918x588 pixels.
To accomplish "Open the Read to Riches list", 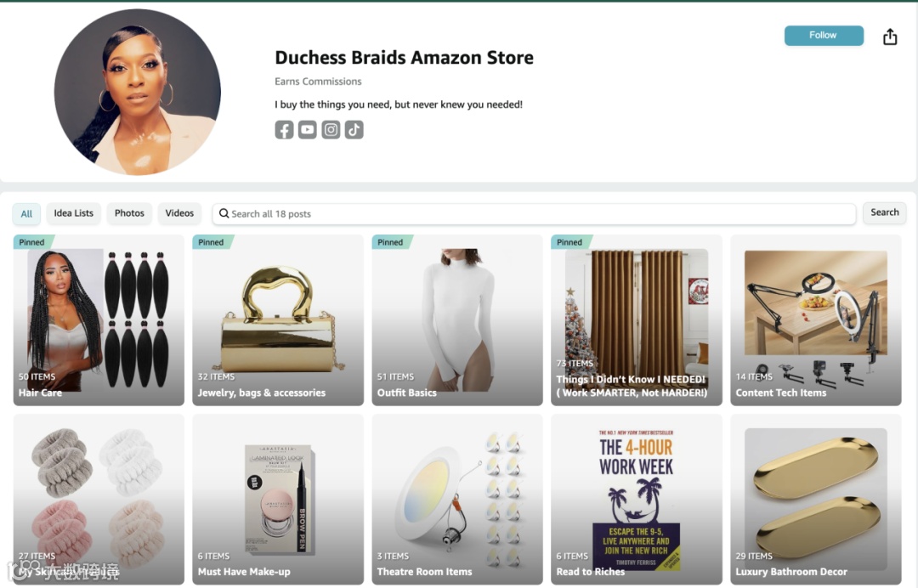I will (x=637, y=499).
